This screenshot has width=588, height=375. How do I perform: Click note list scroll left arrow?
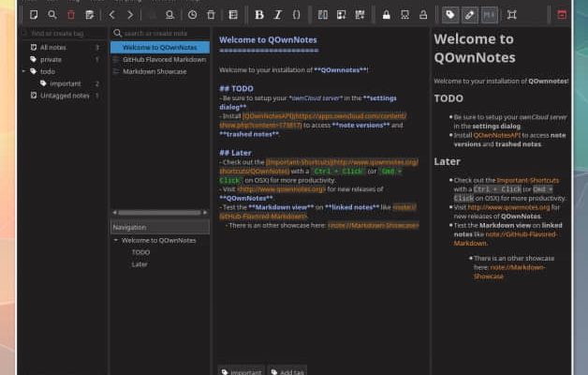114,213
